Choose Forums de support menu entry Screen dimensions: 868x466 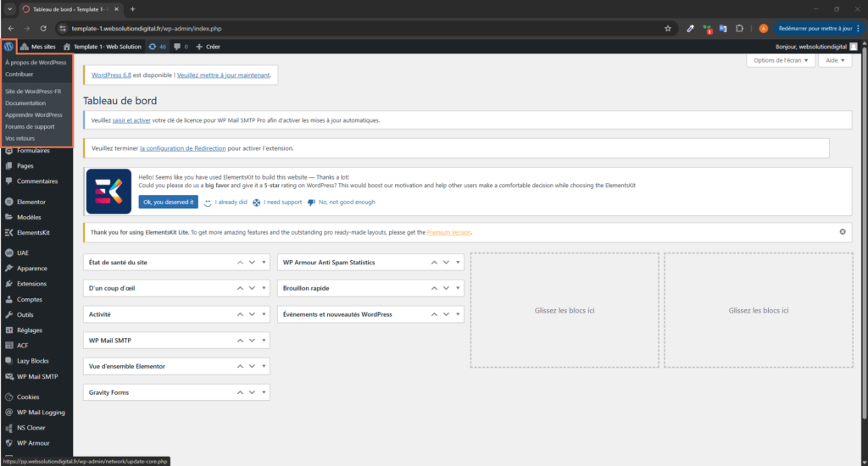pos(30,126)
